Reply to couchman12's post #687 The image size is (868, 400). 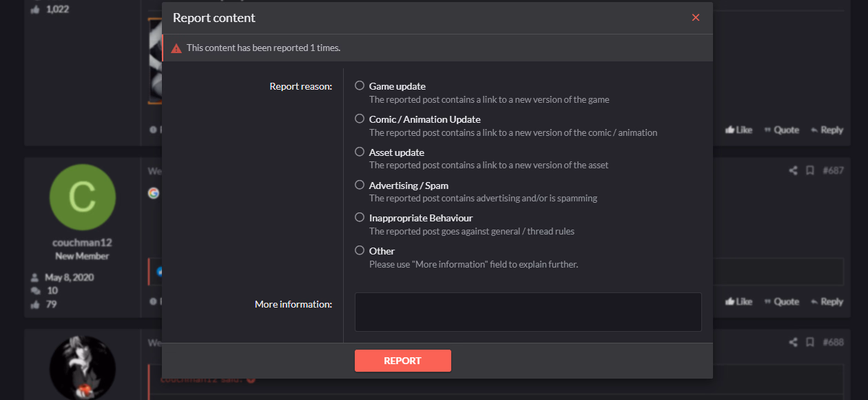pyautogui.click(x=827, y=301)
